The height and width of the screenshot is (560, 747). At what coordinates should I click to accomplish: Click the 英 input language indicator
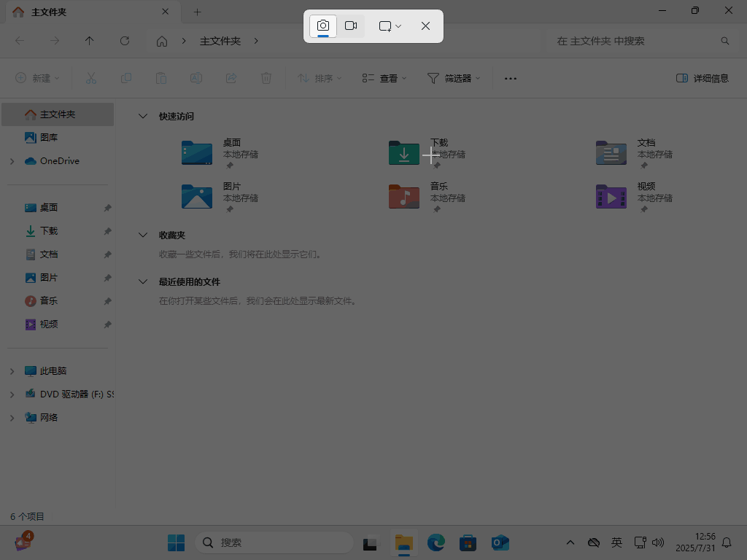(616, 542)
